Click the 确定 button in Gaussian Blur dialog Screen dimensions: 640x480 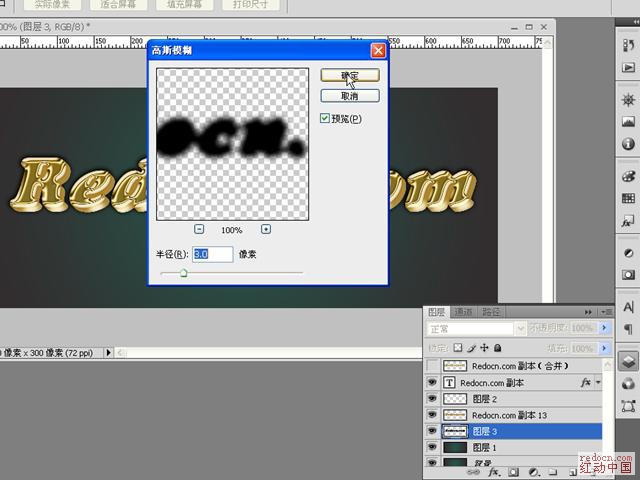(349, 75)
